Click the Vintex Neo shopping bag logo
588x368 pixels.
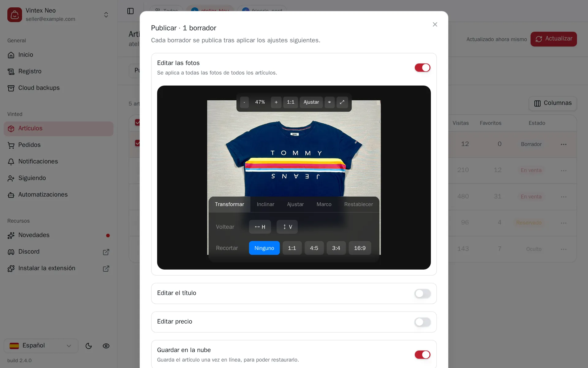click(15, 15)
